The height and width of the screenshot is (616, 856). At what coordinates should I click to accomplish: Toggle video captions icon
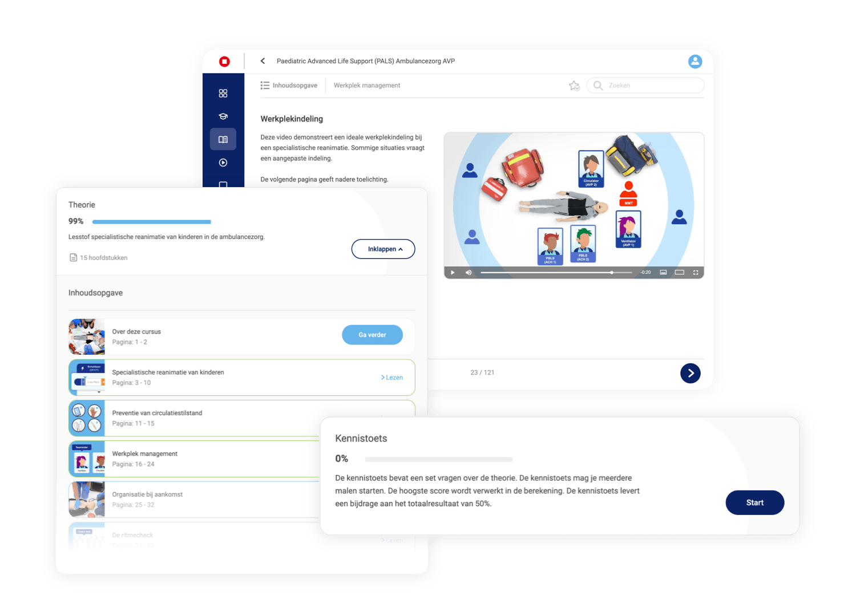(663, 273)
